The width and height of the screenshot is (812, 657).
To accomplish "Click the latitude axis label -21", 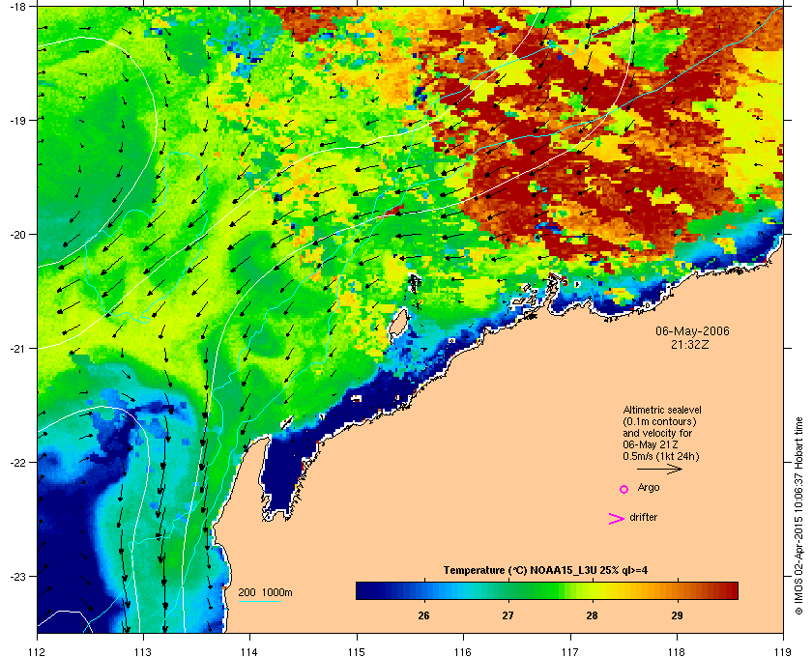I will [17, 349].
